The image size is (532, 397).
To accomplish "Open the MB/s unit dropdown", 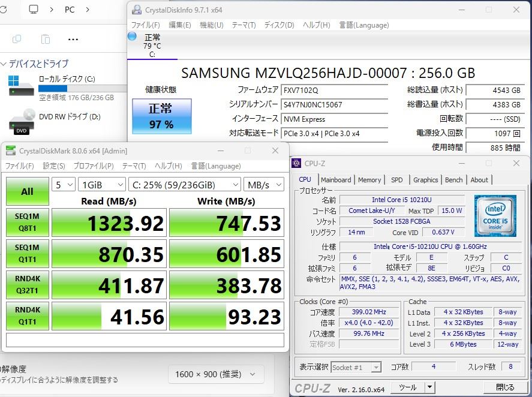I will pos(264,185).
